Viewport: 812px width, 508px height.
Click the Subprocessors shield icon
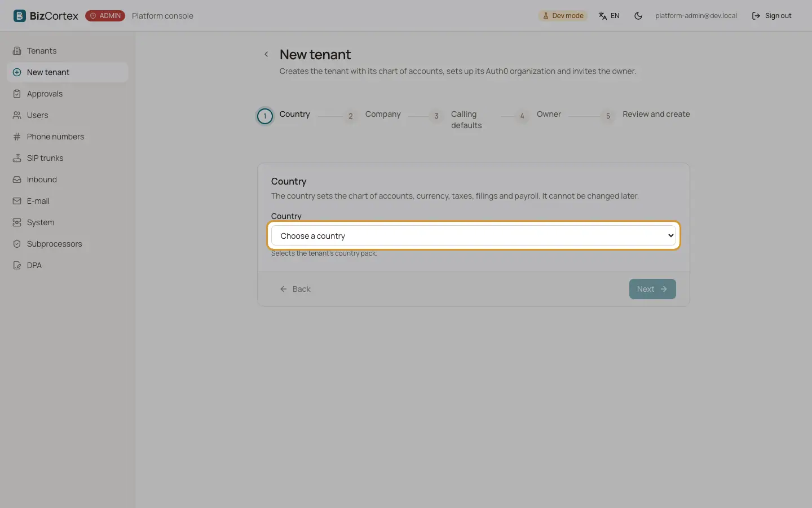17,244
